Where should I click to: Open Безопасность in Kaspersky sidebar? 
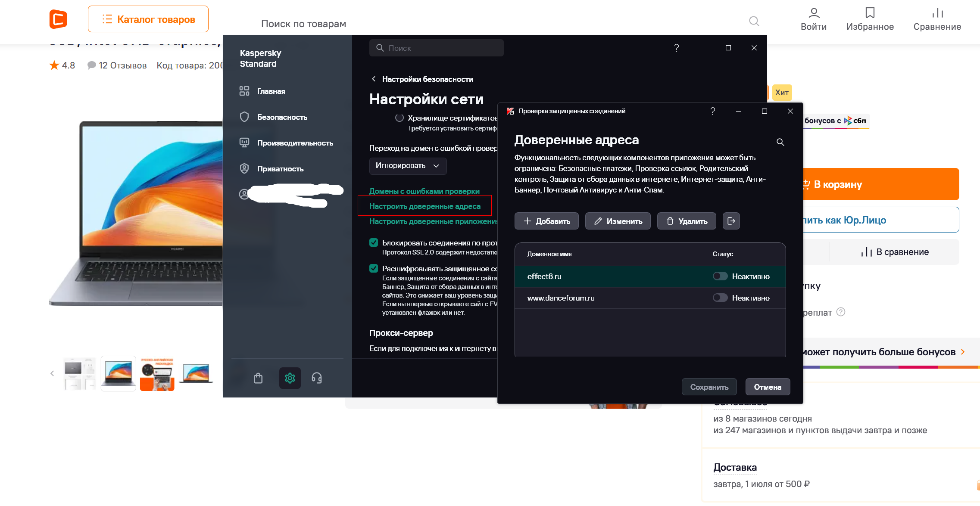point(274,117)
